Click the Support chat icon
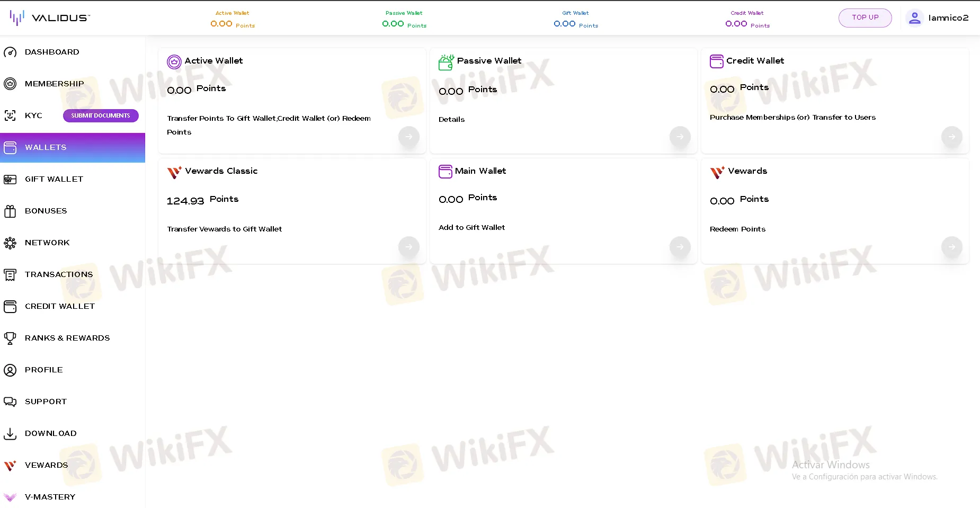This screenshot has width=980, height=508. [x=10, y=402]
